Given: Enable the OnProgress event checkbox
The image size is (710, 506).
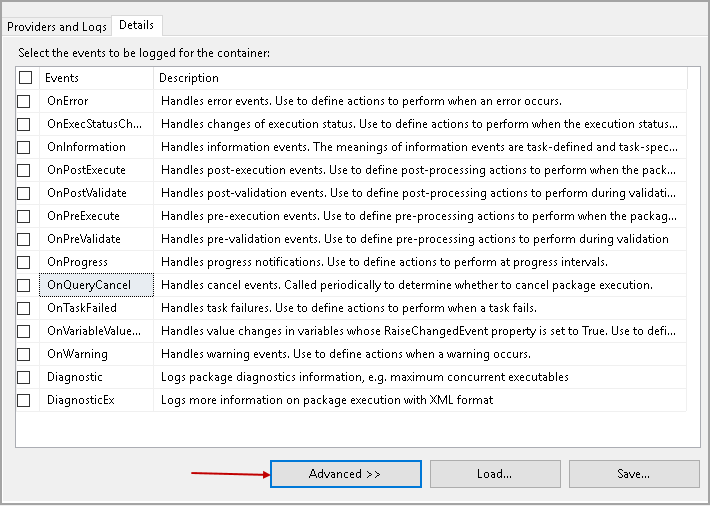Looking at the screenshot, I should pyautogui.click(x=25, y=262).
